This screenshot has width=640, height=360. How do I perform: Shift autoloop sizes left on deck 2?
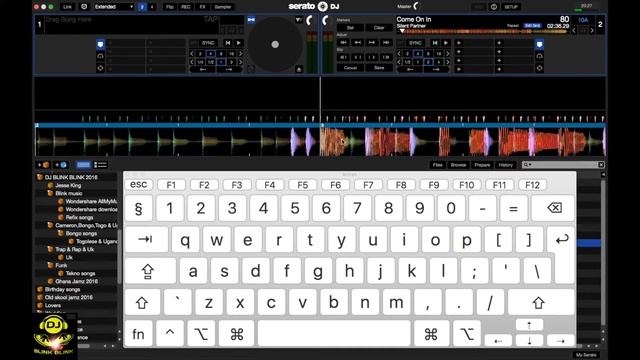tap(399, 53)
